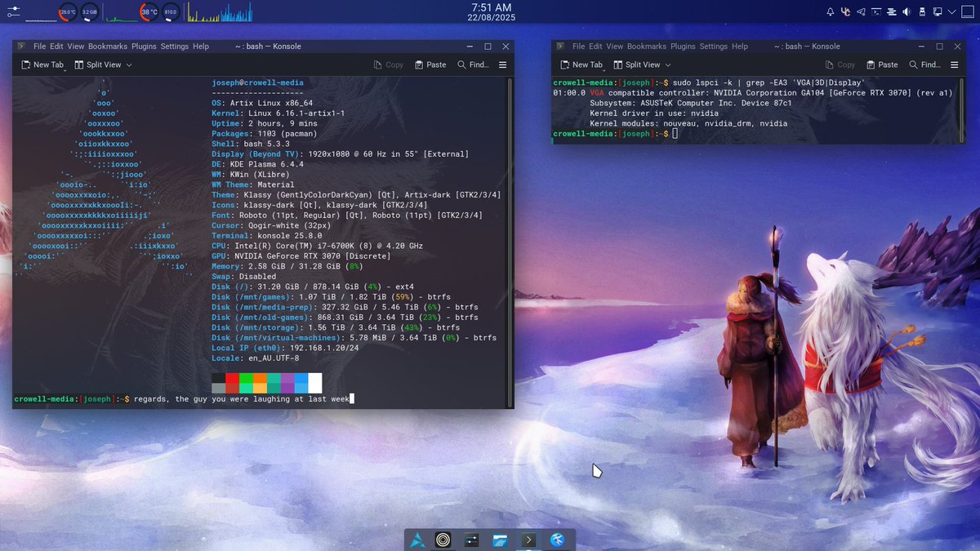Click the text "Kernel driver in use: nvidia"
The width and height of the screenshot is (980, 551).
[654, 113]
